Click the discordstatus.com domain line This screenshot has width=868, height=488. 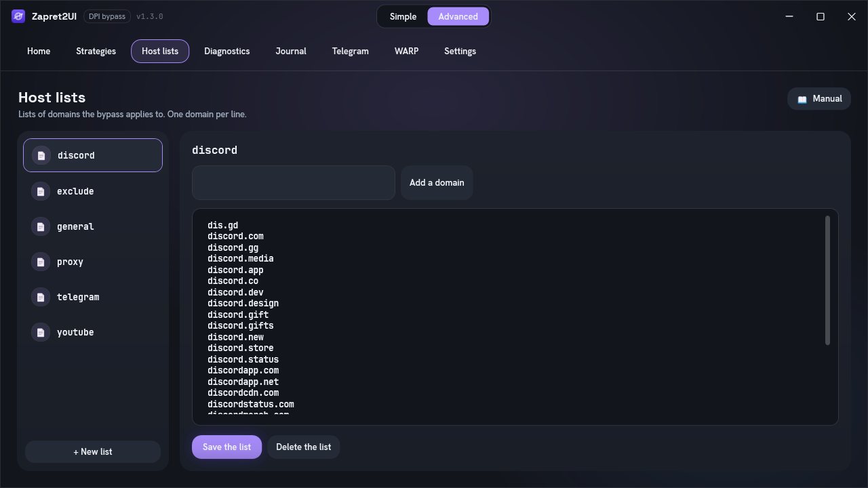[251, 404]
